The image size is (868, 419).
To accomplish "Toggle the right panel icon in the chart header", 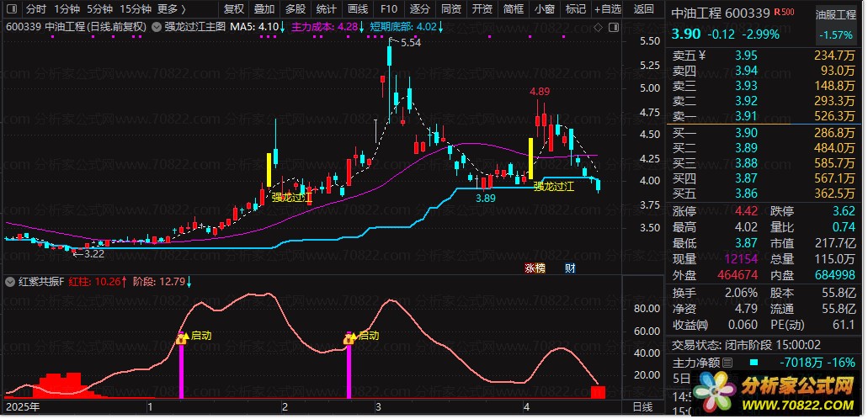I will 613,27.
